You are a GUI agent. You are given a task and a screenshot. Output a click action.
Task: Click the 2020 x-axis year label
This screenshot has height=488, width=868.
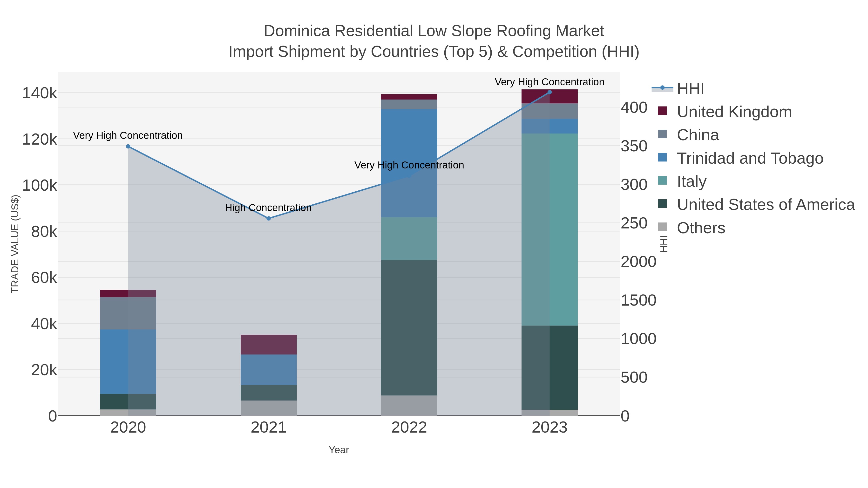coord(128,428)
